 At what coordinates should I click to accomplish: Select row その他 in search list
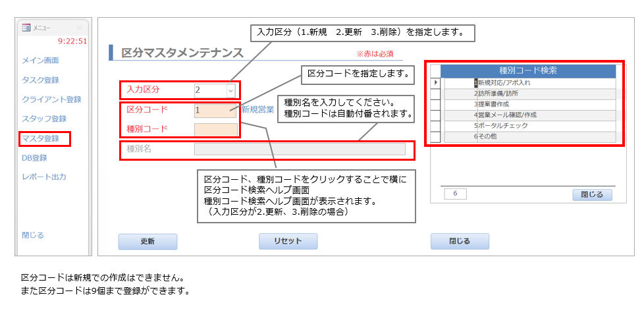[x=530, y=136]
